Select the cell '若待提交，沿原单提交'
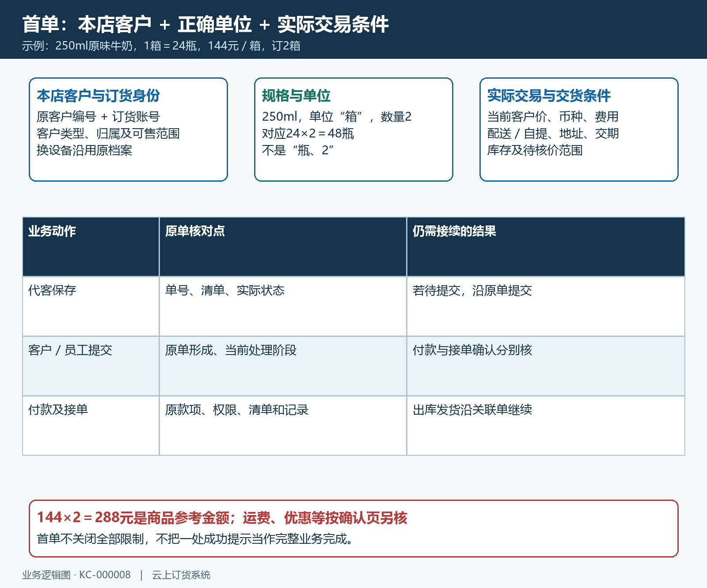This screenshot has height=588, width=707. (546, 306)
